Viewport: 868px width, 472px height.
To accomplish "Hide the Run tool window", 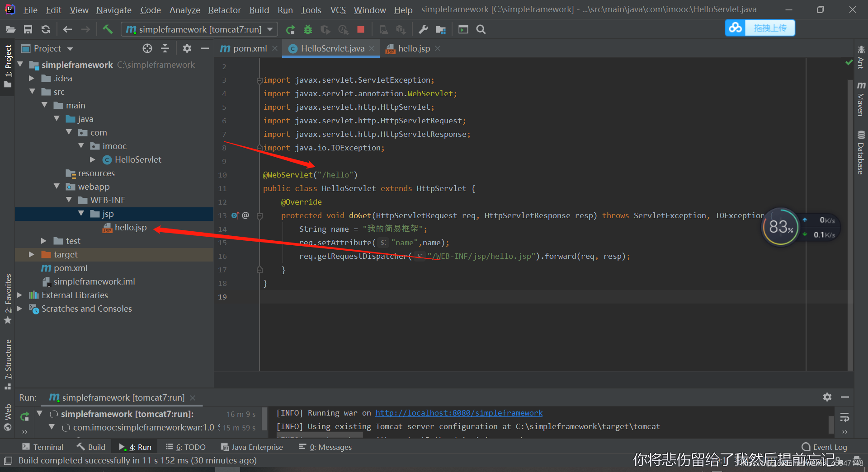I will pyautogui.click(x=844, y=397).
